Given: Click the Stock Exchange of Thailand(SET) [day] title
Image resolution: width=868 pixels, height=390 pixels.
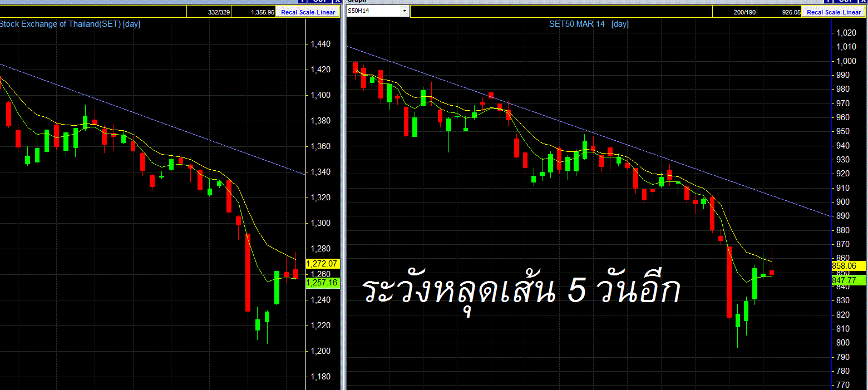Looking at the screenshot, I should [x=70, y=24].
